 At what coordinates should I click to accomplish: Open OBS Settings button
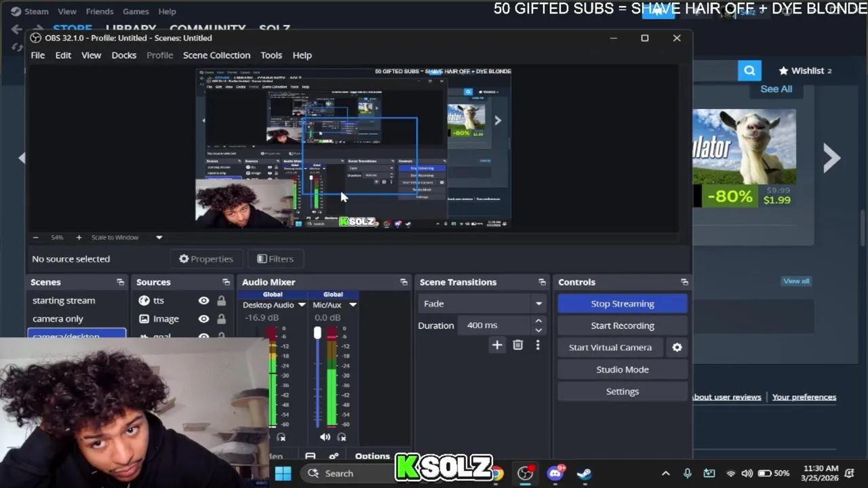[x=623, y=391]
